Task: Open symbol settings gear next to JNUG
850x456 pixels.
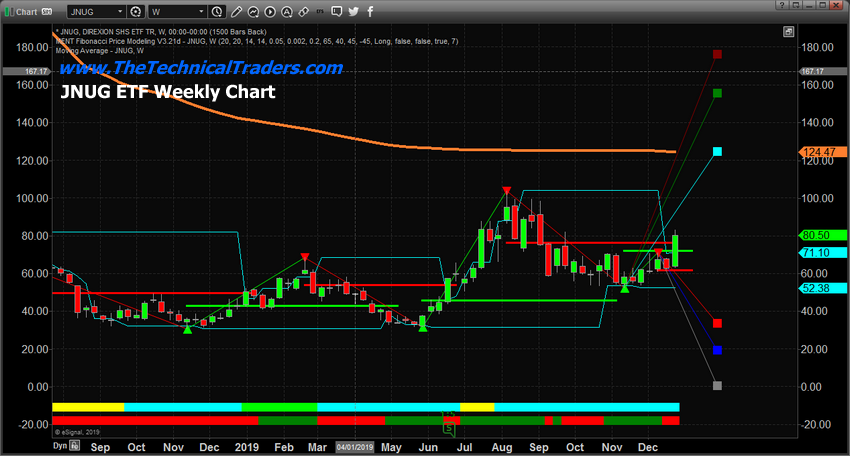Action: 136,11
